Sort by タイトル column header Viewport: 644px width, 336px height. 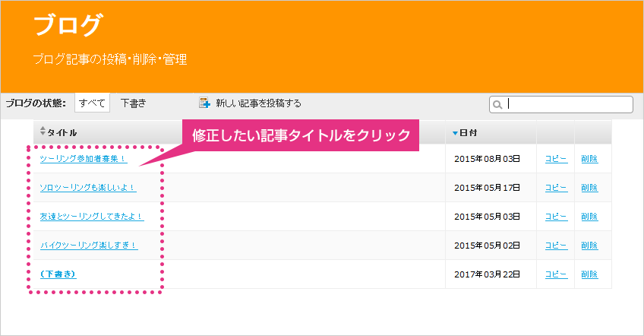pos(62,132)
